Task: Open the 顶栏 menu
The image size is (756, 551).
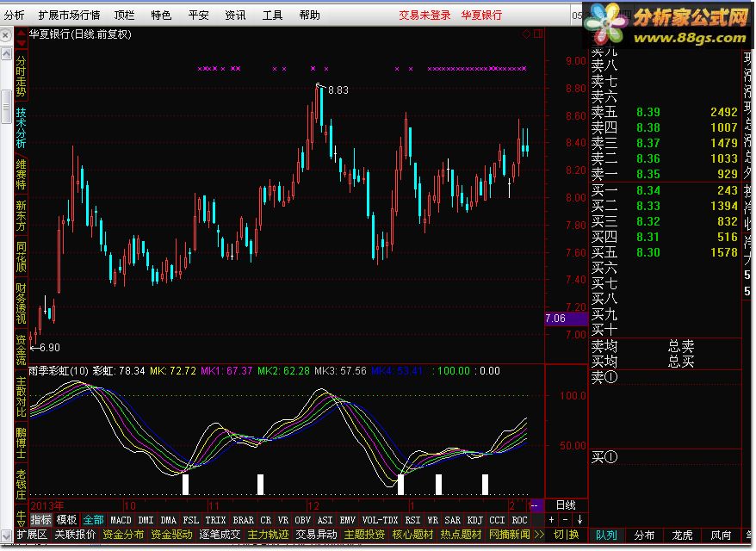Action: pos(124,15)
